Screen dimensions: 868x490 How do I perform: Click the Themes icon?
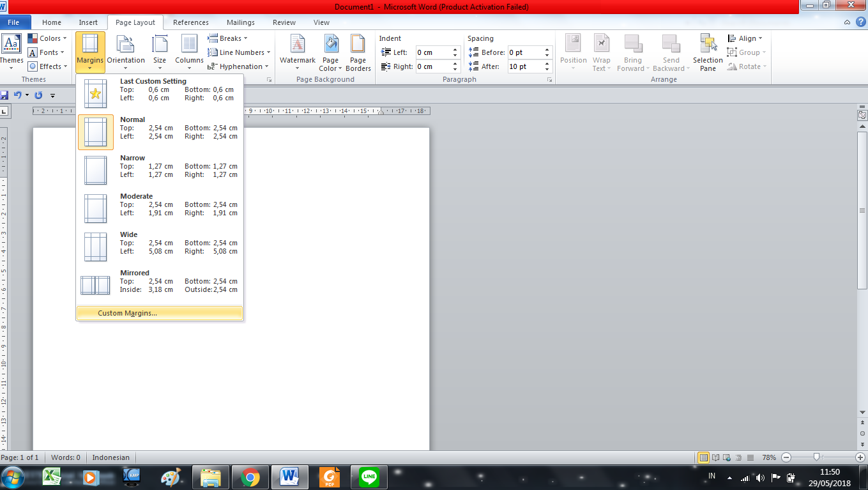[x=11, y=48]
